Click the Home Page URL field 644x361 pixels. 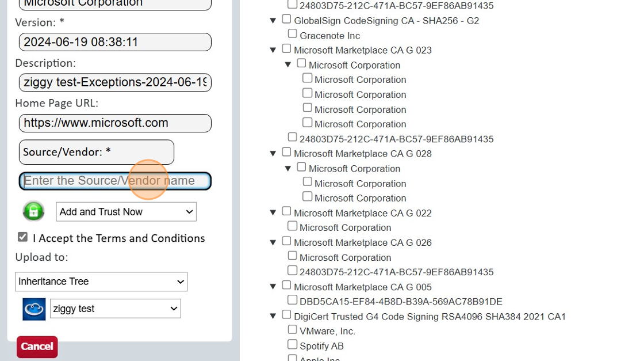(x=115, y=123)
